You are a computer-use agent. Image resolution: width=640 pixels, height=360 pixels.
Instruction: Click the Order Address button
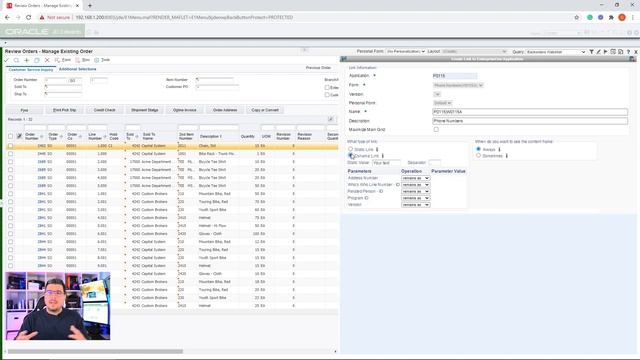[x=225, y=110]
